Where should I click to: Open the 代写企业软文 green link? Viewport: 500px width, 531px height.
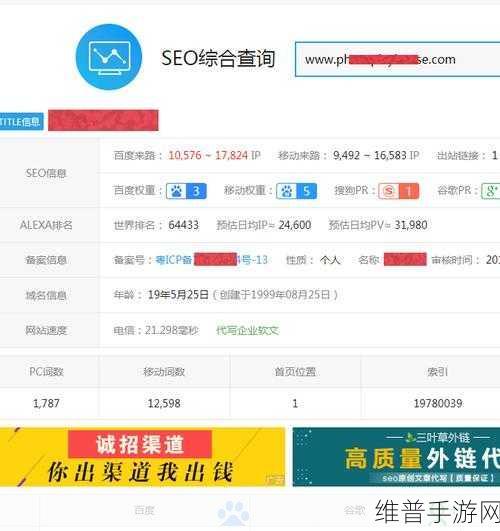coord(248,330)
